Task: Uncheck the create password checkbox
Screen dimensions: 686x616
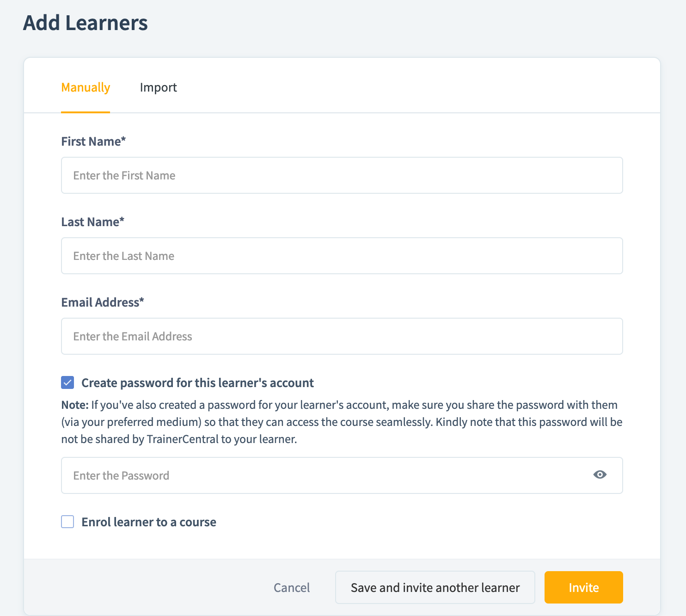Action: click(67, 382)
